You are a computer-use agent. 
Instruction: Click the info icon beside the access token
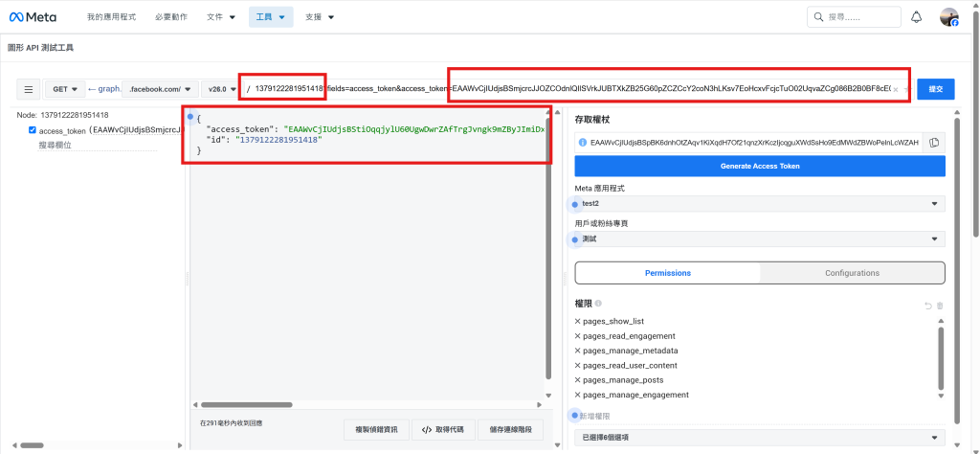tap(583, 143)
